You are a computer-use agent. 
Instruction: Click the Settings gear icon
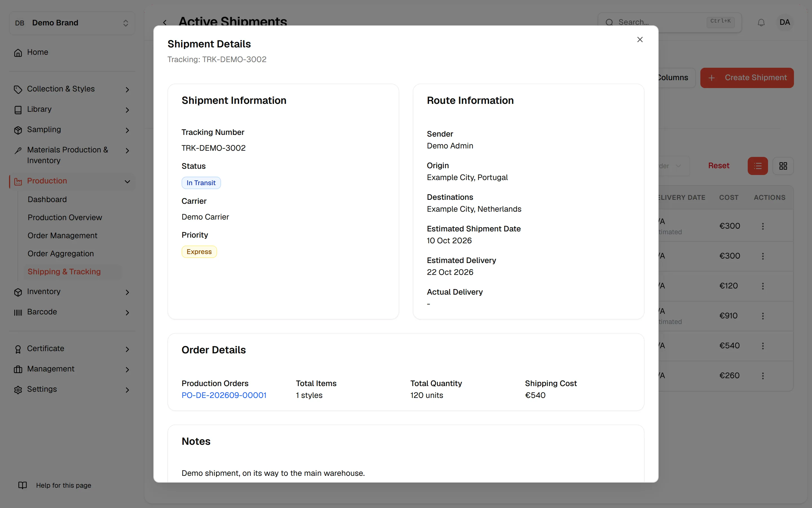coord(18,390)
